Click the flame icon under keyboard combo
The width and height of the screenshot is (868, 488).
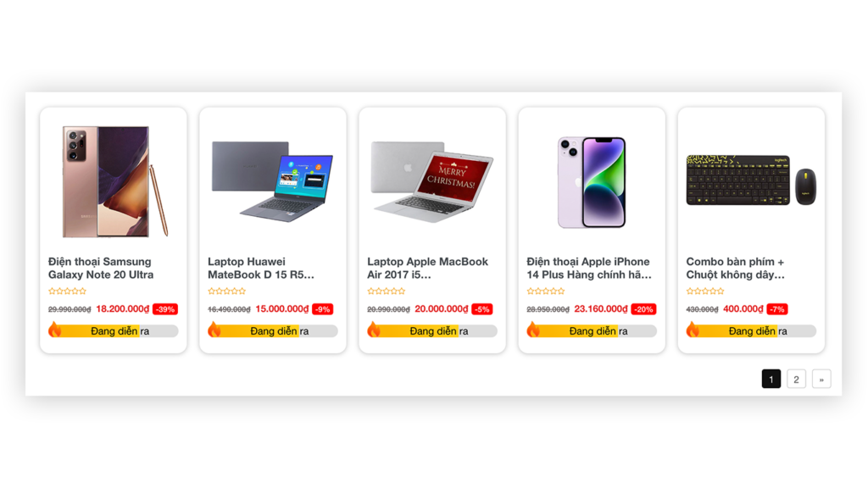pyautogui.click(x=693, y=330)
